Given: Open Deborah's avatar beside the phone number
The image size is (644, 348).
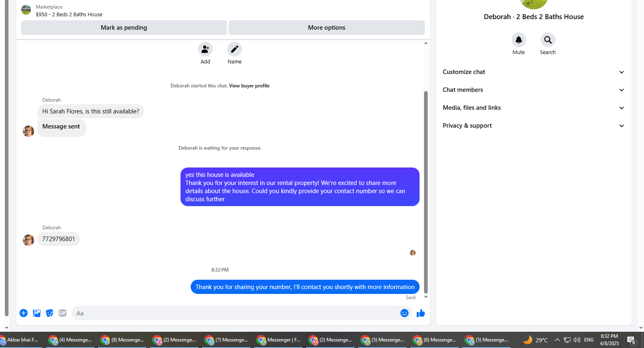Looking at the screenshot, I should point(28,240).
